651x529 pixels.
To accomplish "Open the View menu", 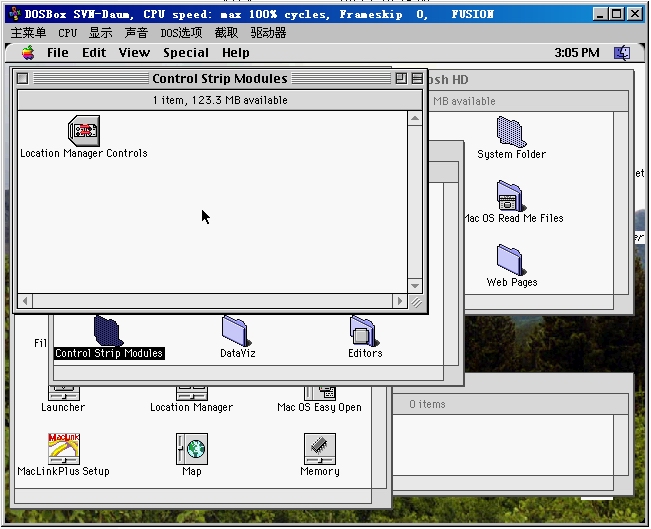I will 134,53.
